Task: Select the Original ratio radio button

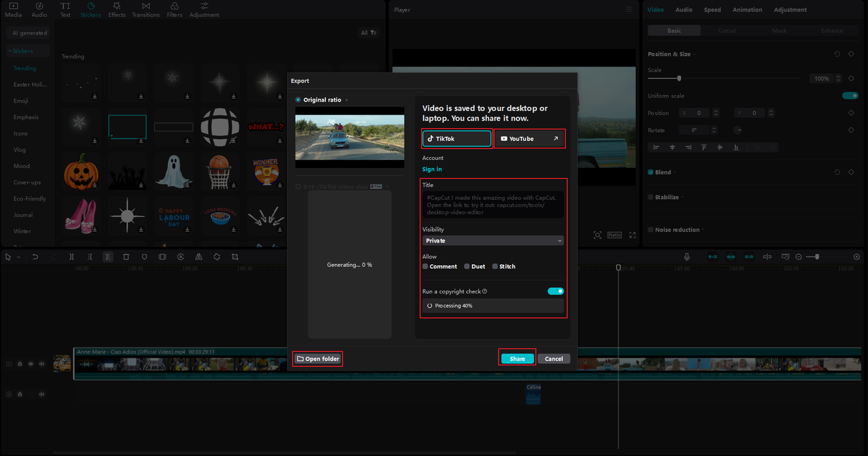Action: (x=298, y=100)
